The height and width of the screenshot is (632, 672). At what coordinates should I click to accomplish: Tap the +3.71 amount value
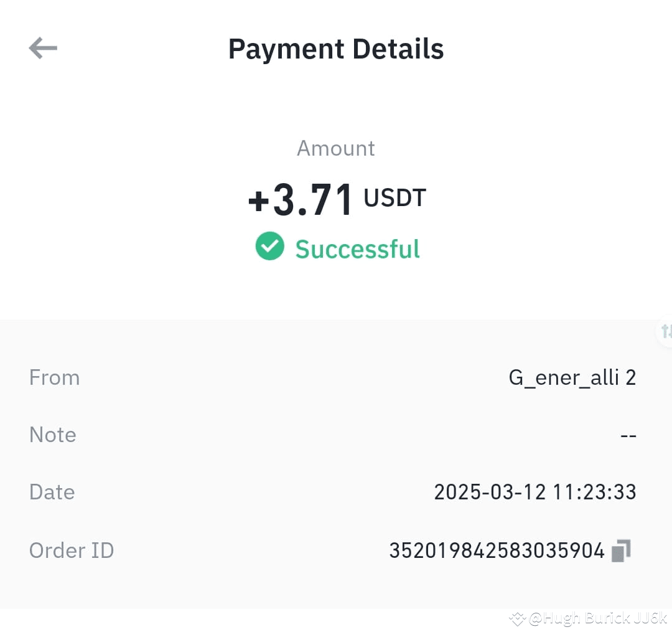pos(301,200)
